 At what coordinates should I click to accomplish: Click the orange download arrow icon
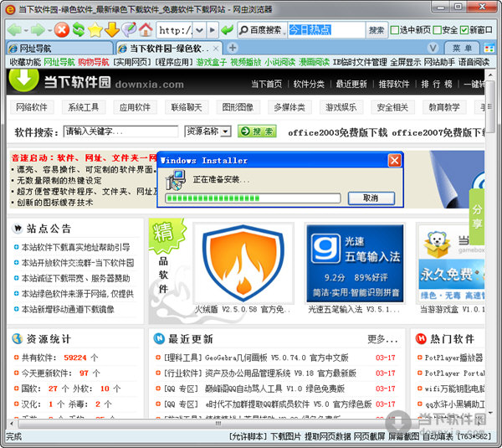point(112,30)
